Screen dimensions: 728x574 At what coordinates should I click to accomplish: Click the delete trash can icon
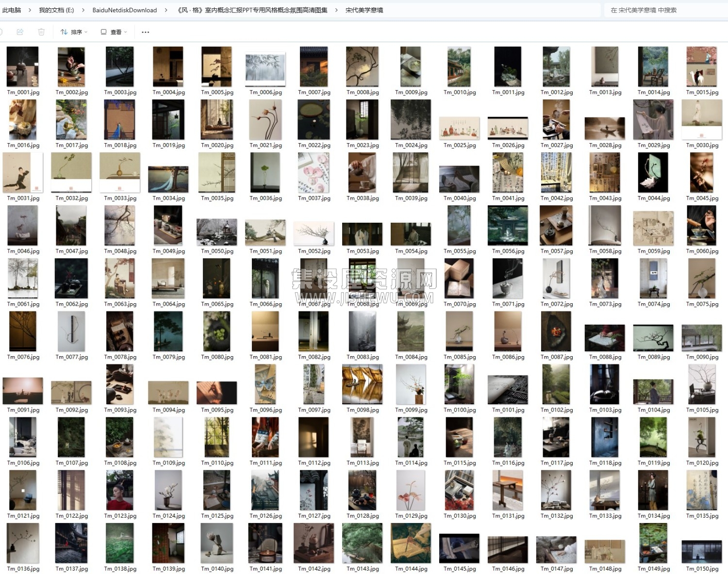point(41,32)
